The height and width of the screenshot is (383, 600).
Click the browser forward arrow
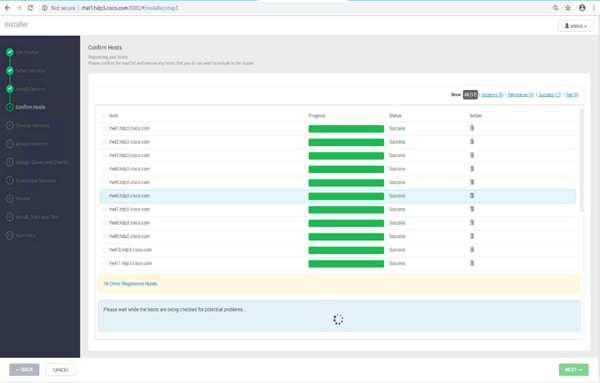[x=19, y=8]
